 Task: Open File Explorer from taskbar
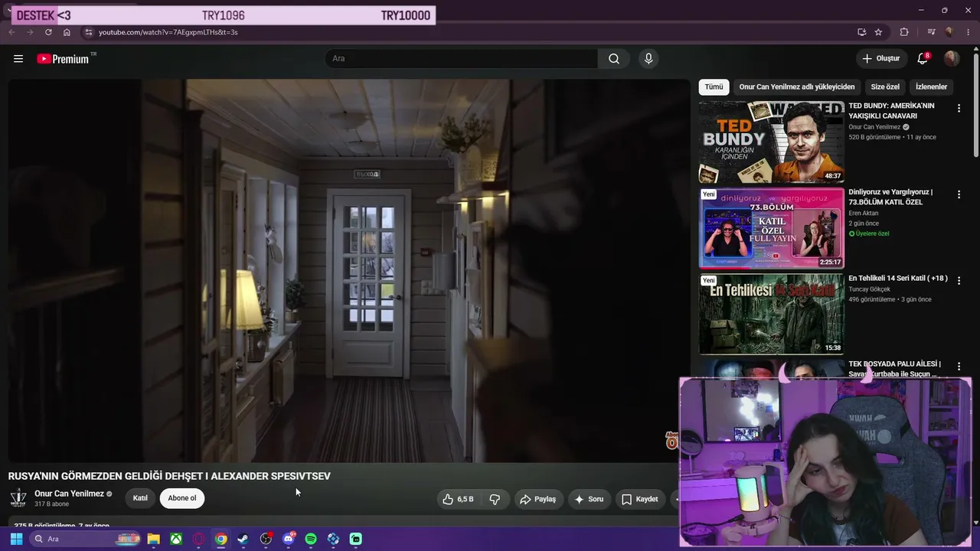(153, 539)
